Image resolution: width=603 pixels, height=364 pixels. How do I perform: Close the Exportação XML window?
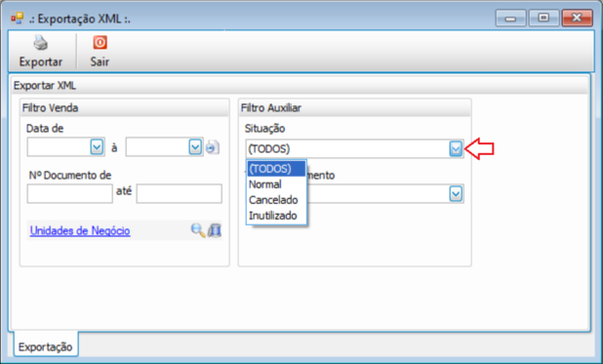[x=577, y=19]
